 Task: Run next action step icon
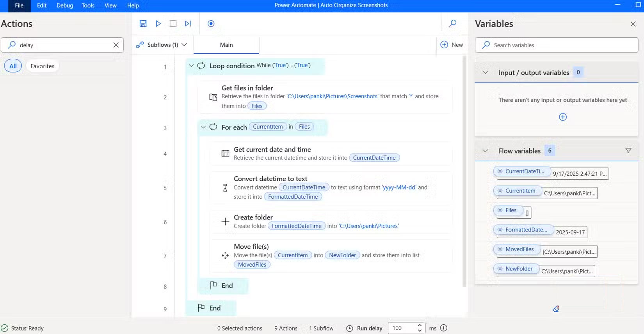tap(188, 24)
